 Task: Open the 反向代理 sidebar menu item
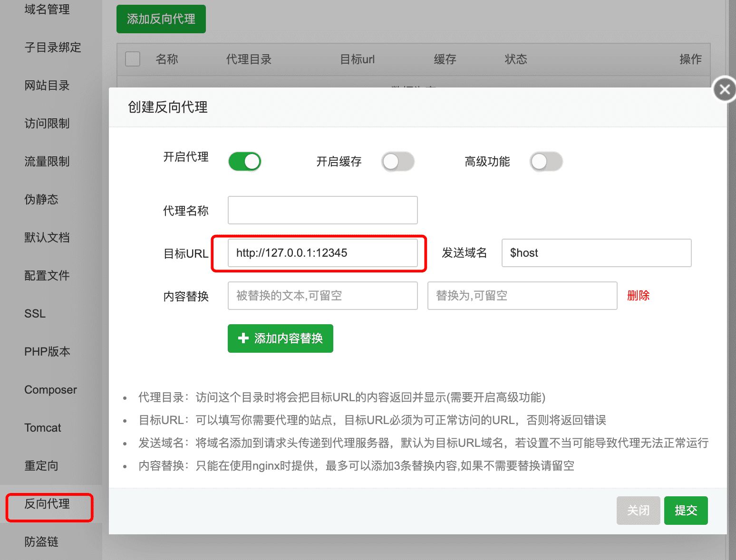48,504
